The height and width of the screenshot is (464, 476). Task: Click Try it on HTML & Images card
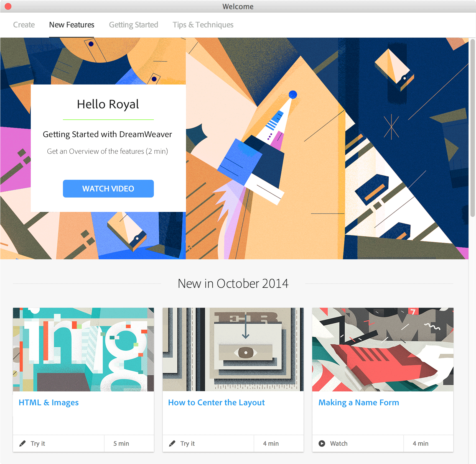38,444
